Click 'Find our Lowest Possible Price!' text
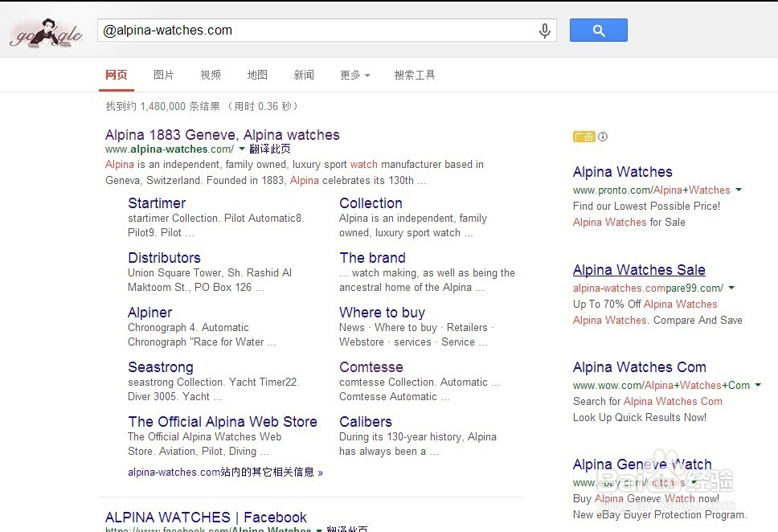Image resolution: width=778 pixels, height=532 pixels. pos(646,206)
